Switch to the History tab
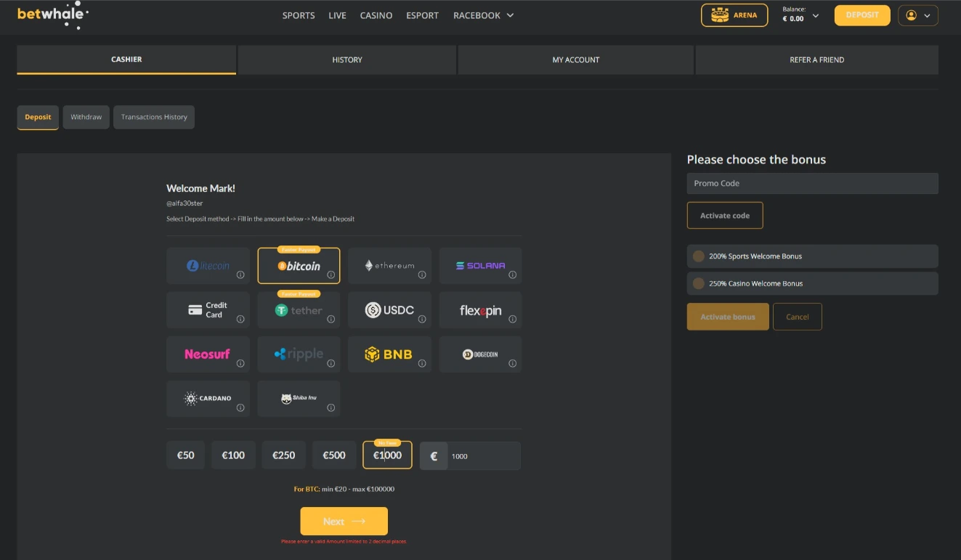The width and height of the screenshot is (961, 560). [347, 60]
